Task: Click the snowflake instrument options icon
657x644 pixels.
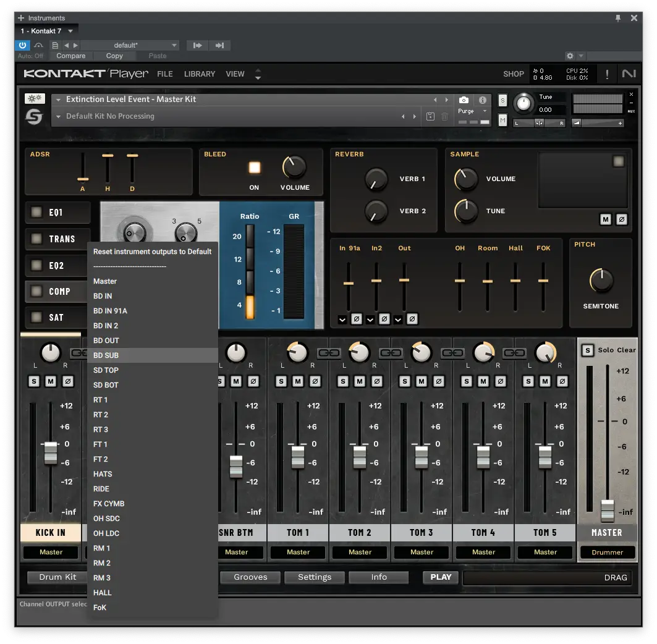Action: click(x=35, y=98)
